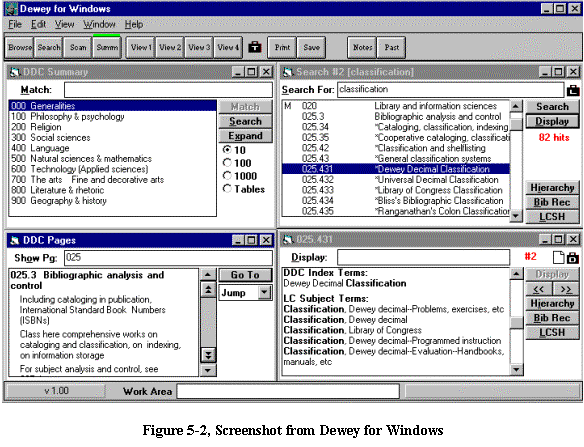
Task: Open the File menu
Action: point(15,25)
